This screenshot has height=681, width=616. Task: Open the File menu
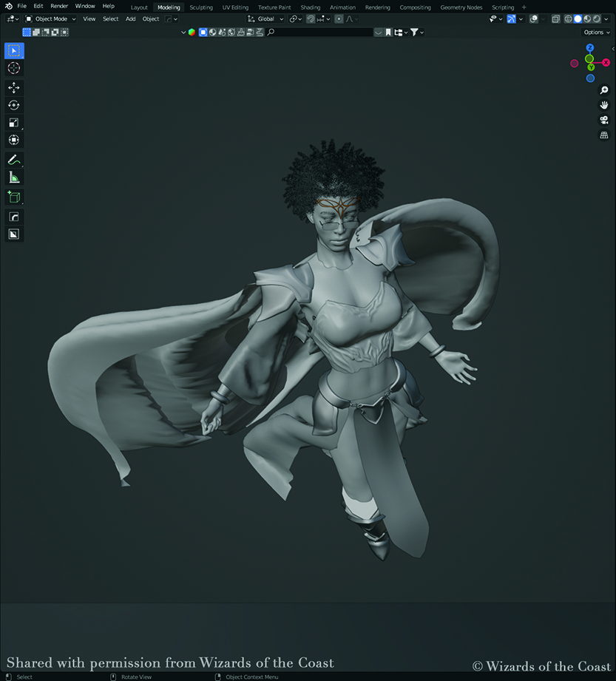pos(21,6)
